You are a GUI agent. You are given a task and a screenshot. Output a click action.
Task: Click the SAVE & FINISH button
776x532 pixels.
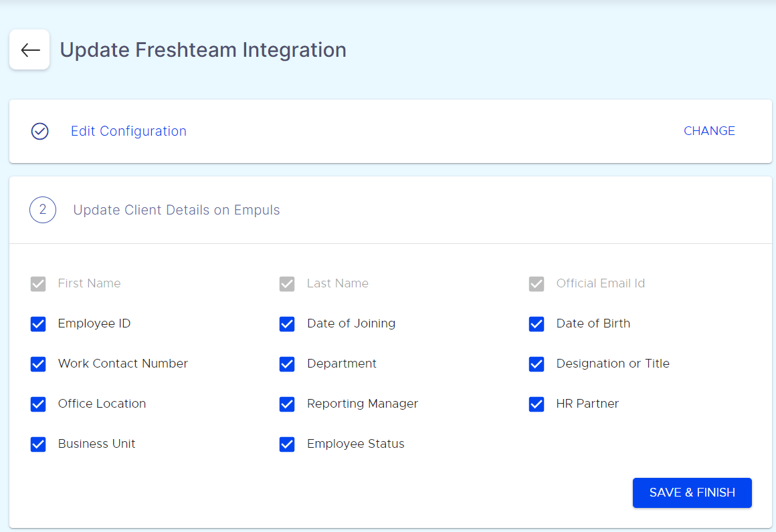692,493
